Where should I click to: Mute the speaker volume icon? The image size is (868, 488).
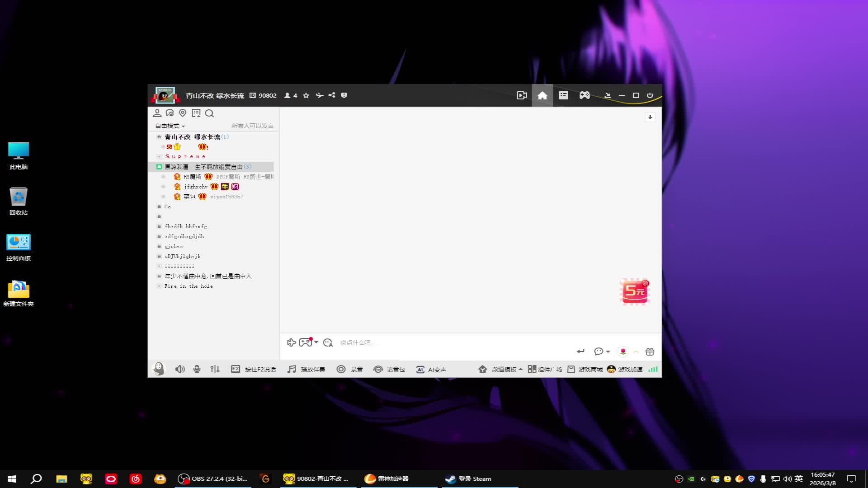point(180,369)
